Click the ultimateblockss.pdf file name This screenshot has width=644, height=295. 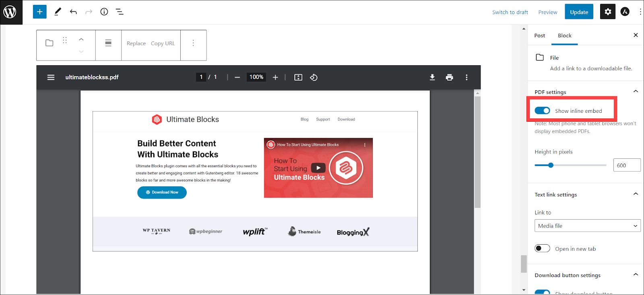92,77
